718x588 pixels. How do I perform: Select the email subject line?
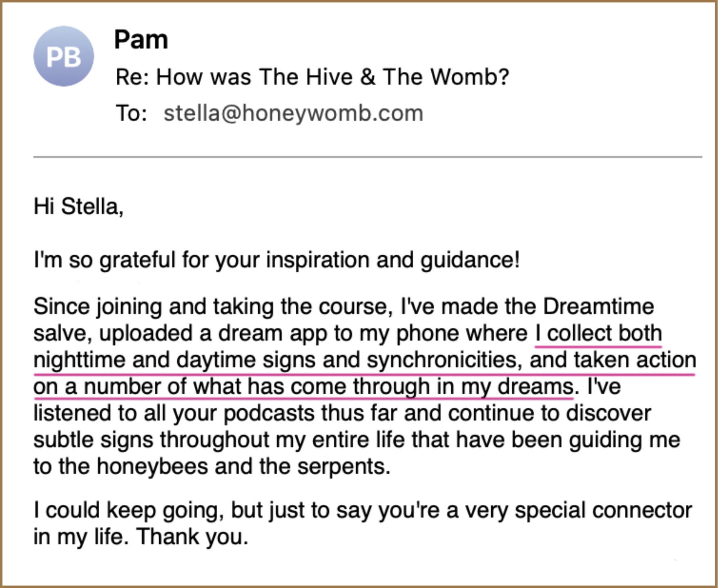[x=312, y=77]
